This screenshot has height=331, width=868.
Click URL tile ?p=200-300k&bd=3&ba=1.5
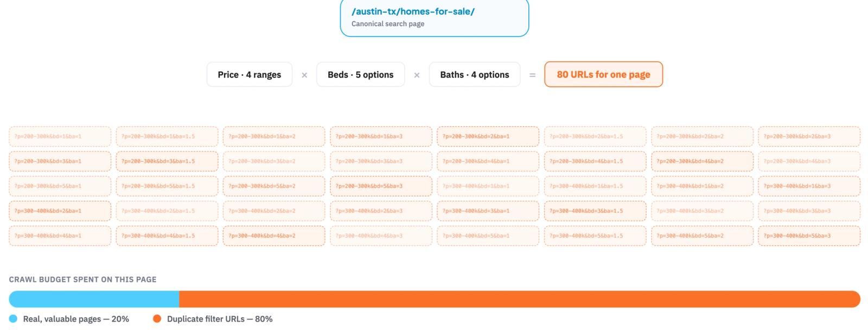(167, 161)
